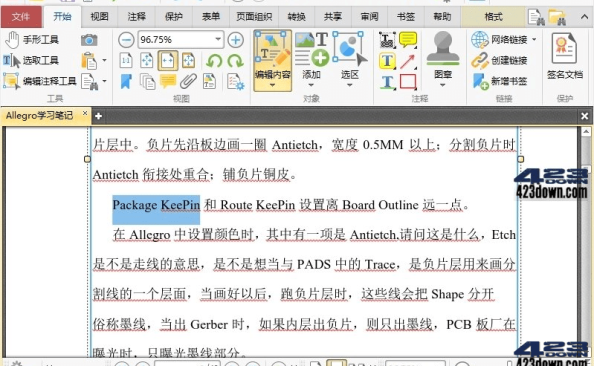The image size is (594, 366).
Task: Select the Hand tool (手形工具)
Action: click(32, 40)
